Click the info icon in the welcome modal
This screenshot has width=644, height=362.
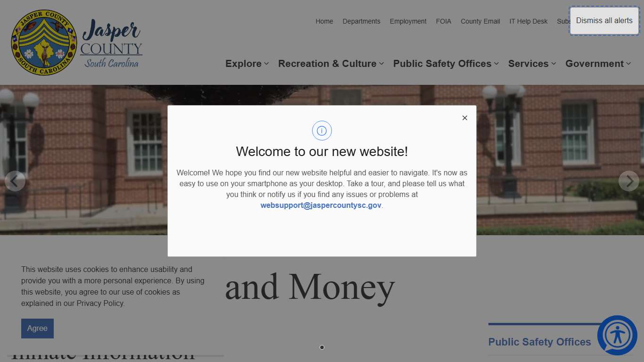(x=322, y=131)
